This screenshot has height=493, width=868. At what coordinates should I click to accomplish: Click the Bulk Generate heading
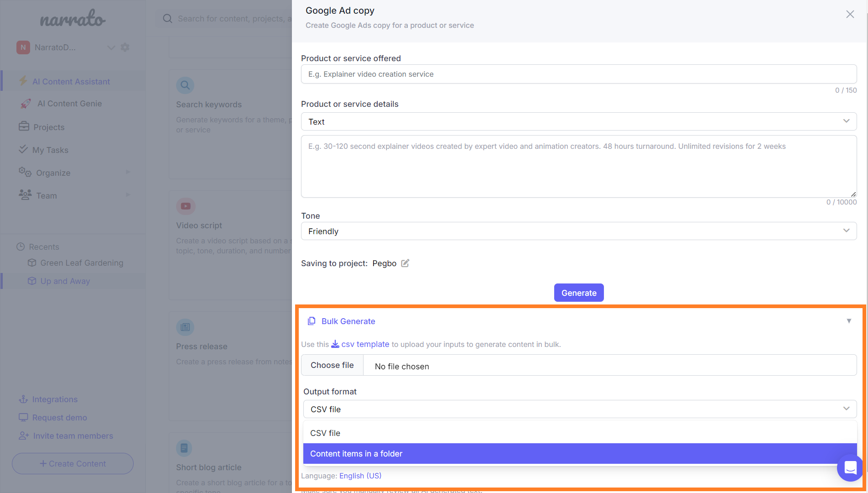pyautogui.click(x=348, y=321)
